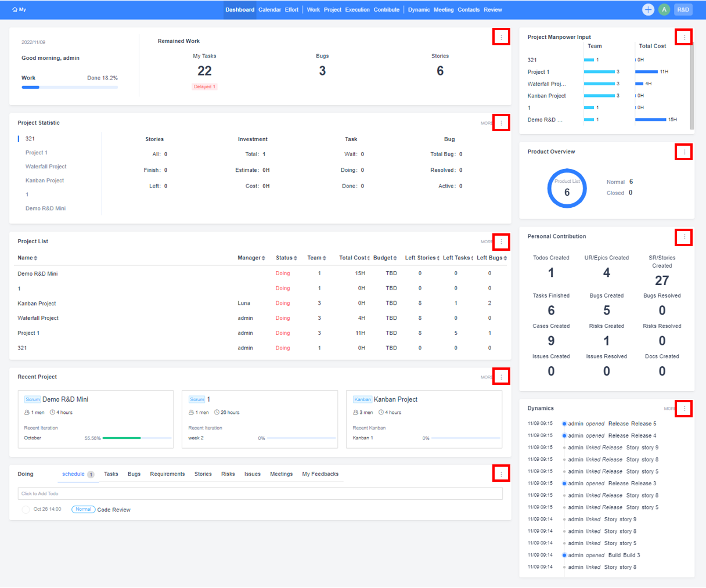
Task: Open three-dot menu in Personal Contribution panel
Action: [x=684, y=237]
